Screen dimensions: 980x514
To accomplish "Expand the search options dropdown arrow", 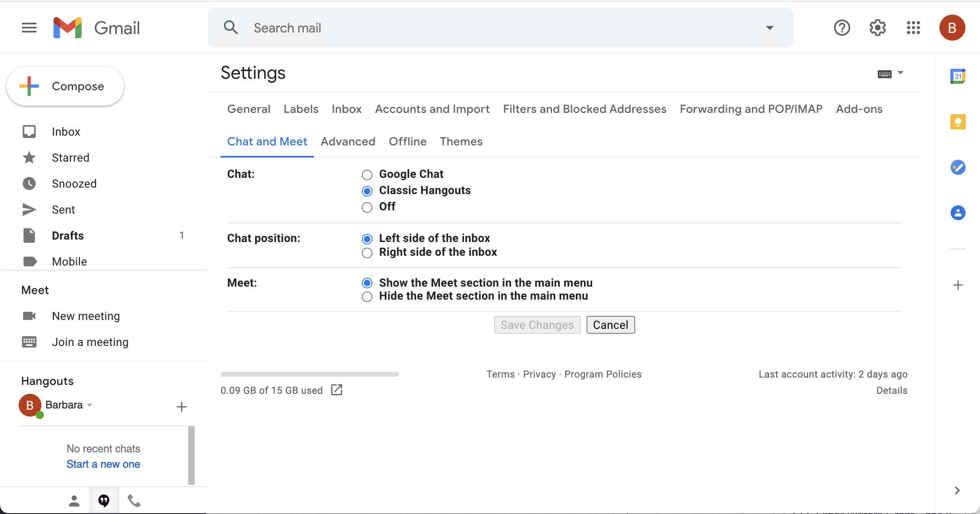I will [769, 28].
